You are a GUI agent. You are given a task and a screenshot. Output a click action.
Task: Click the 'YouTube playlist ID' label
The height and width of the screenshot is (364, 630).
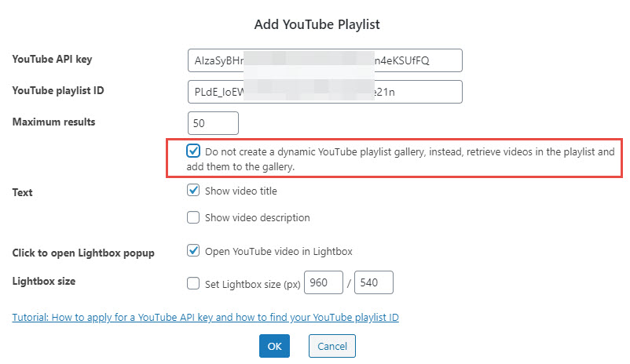[x=59, y=90]
